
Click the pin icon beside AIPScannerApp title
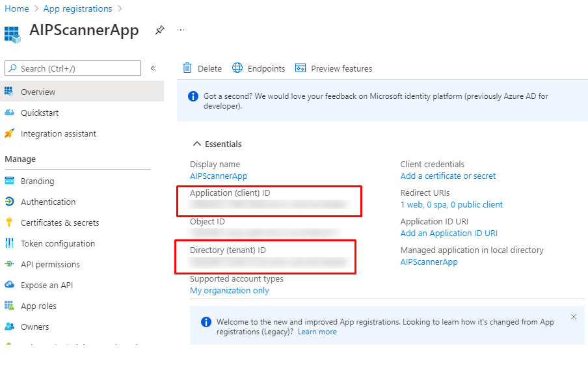160,31
